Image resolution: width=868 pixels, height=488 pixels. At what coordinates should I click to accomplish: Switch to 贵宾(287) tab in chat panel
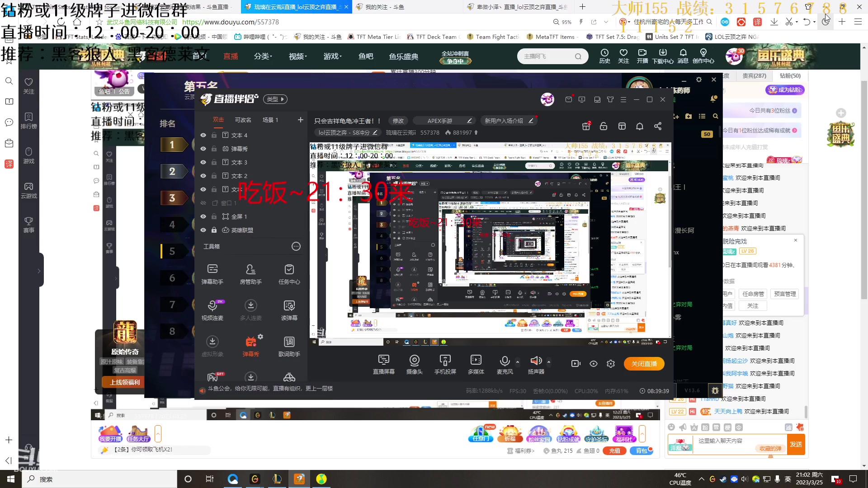(x=754, y=76)
